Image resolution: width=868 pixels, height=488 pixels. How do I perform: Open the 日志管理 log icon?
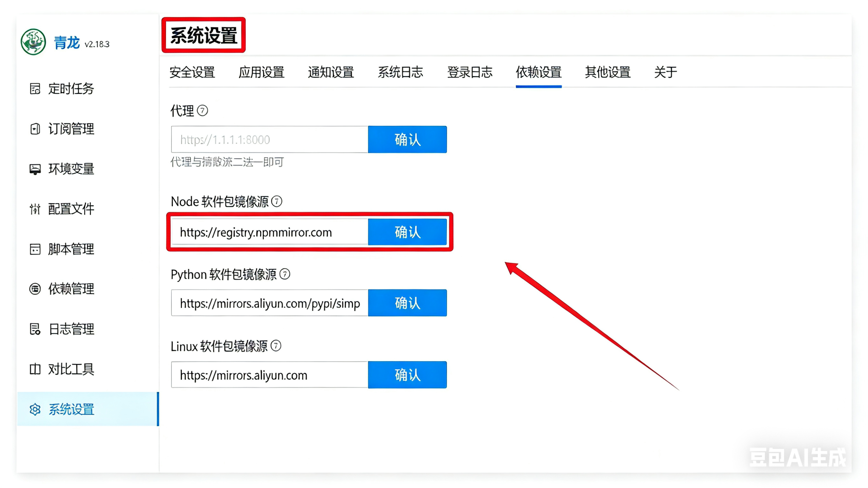pos(35,329)
